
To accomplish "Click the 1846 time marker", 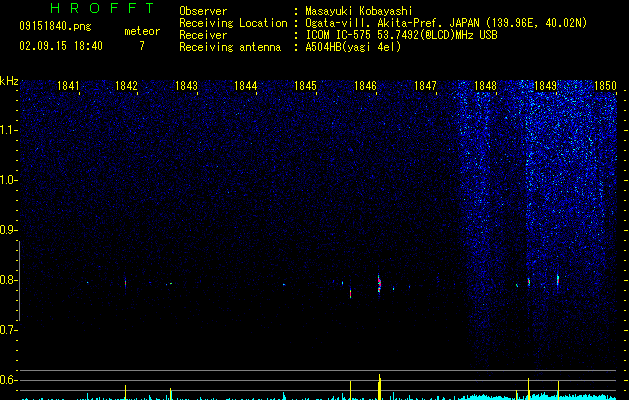I will point(365,86).
